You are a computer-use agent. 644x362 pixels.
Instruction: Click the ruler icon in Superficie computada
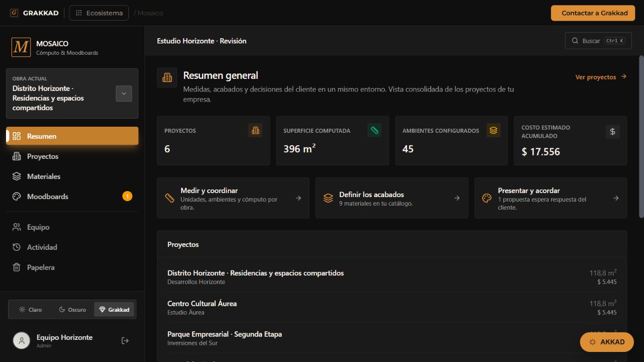click(x=374, y=131)
